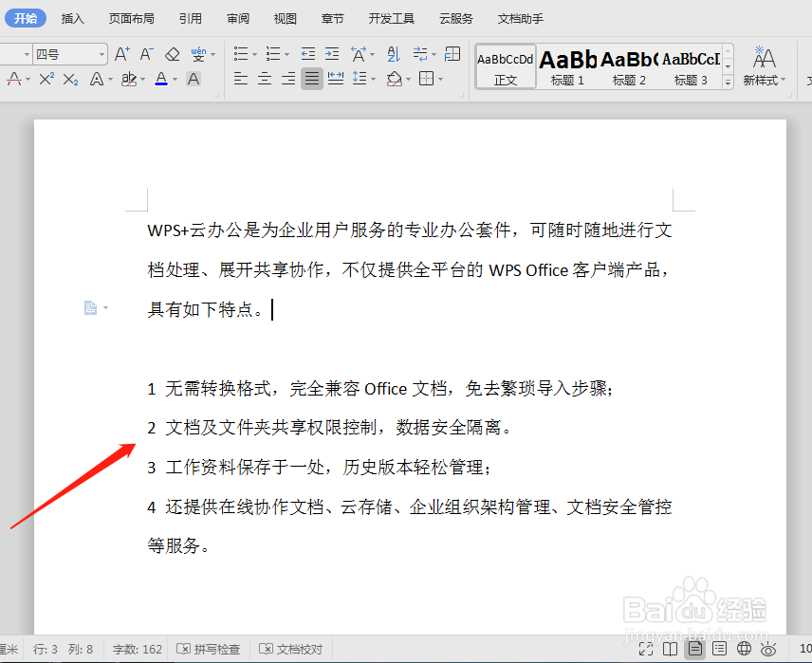Image resolution: width=812 pixels, height=663 pixels.
Task: Click the character scaling (Chinese layout) icon
Action: click(x=359, y=54)
